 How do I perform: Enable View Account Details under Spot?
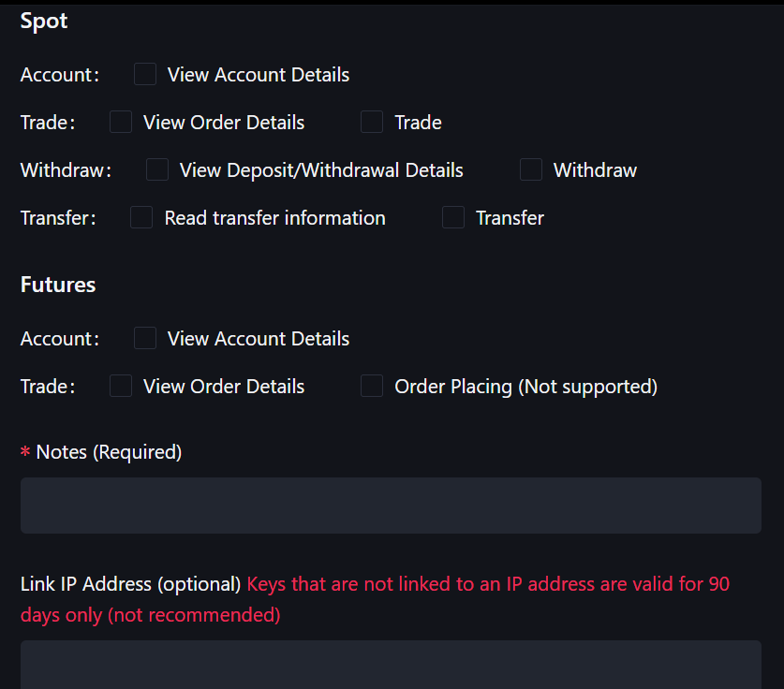tap(144, 74)
